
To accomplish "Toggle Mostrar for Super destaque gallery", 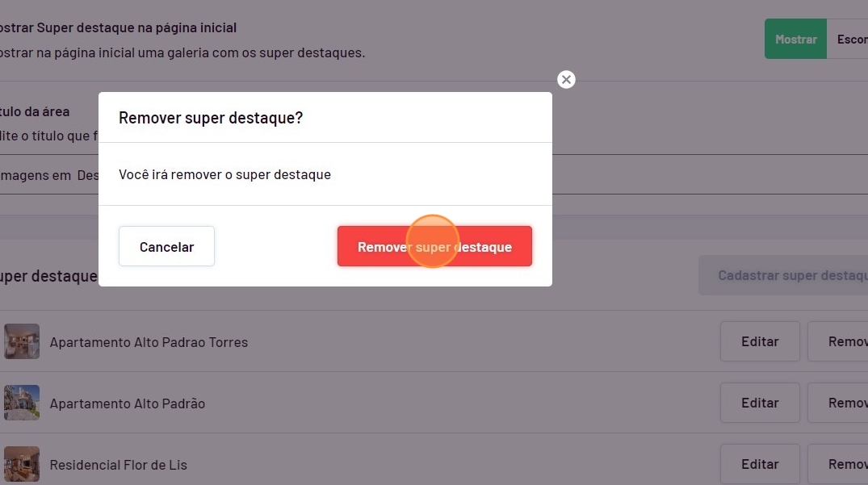I will [795, 40].
